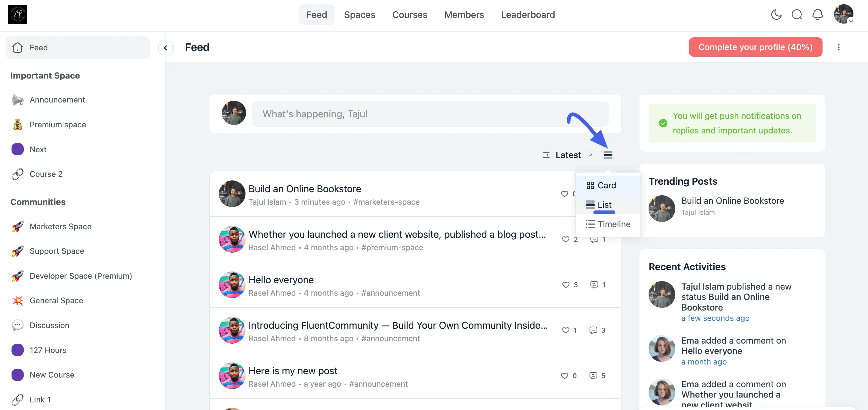Like the Introducing FluentCommunity post
The width and height of the screenshot is (868, 410).
[x=566, y=330]
